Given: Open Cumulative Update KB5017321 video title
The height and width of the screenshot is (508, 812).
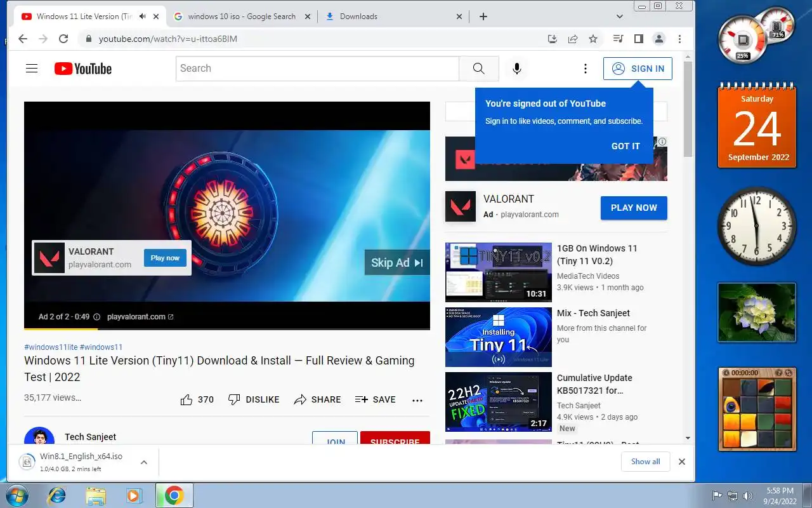Looking at the screenshot, I should 594,384.
